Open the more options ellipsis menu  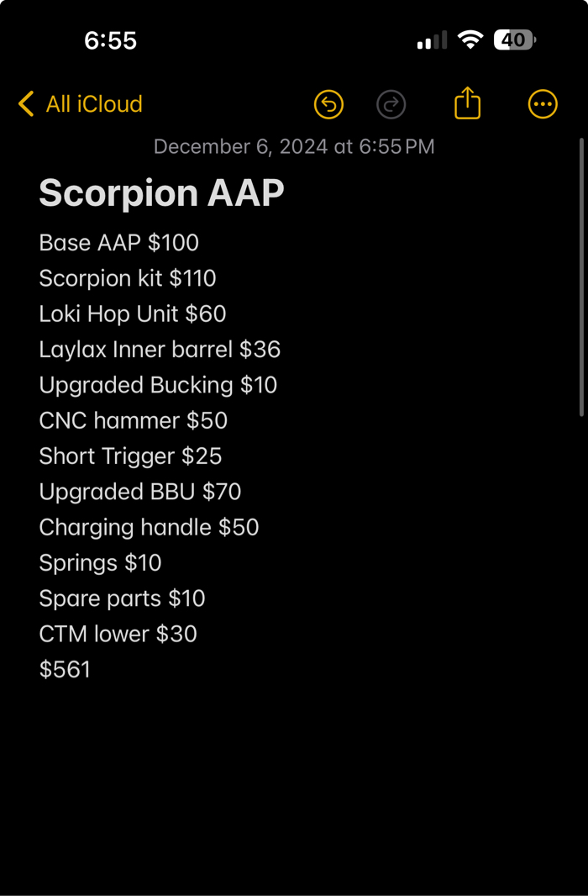point(543,104)
